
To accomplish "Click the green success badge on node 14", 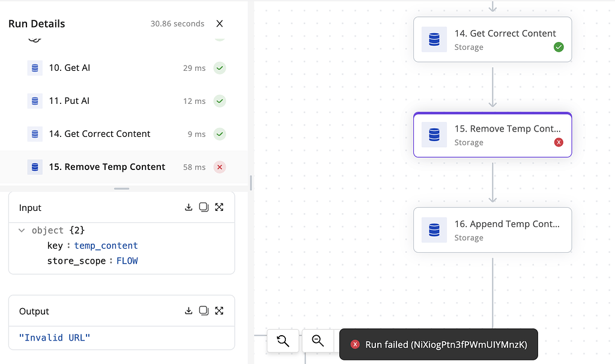I will tap(559, 47).
